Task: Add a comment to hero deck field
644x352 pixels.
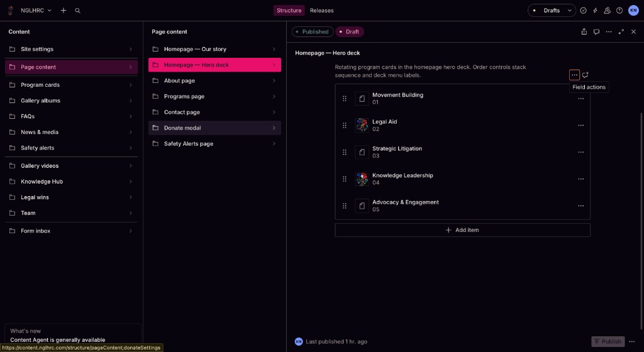Action: 586,75
